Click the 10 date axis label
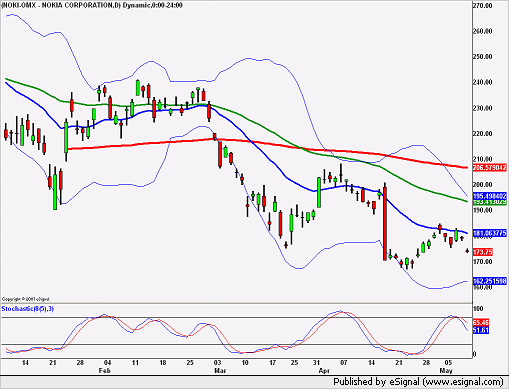This screenshot has height=389, width=509. coord(245,363)
